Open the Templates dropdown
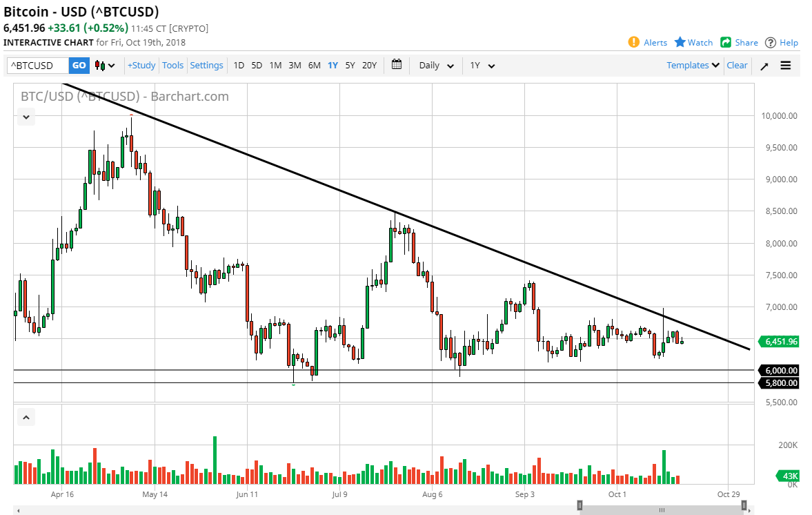 (x=692, y=65)
